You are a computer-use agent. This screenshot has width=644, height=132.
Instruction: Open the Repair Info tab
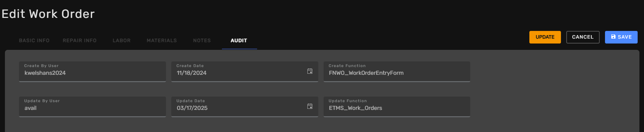79,40
